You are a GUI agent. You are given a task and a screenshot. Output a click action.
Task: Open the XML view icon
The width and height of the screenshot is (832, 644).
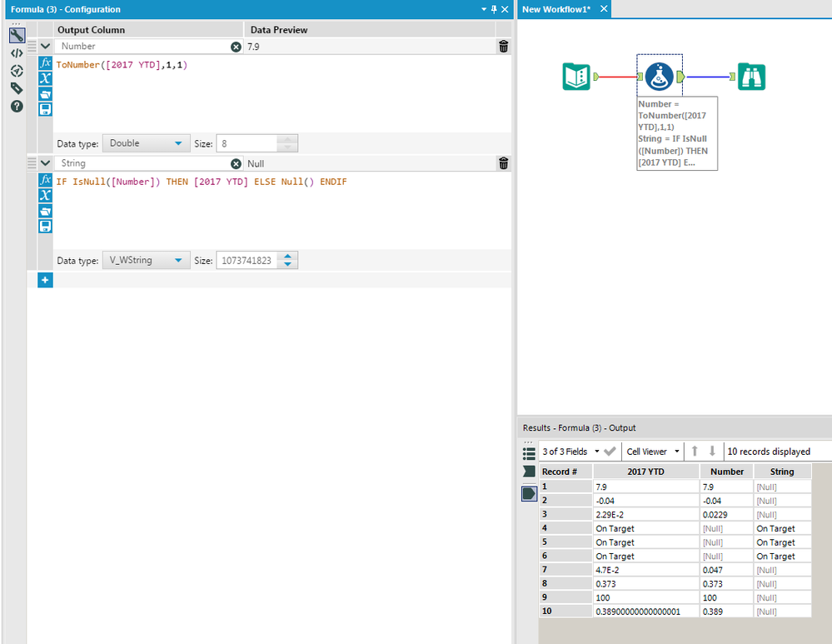17,53
